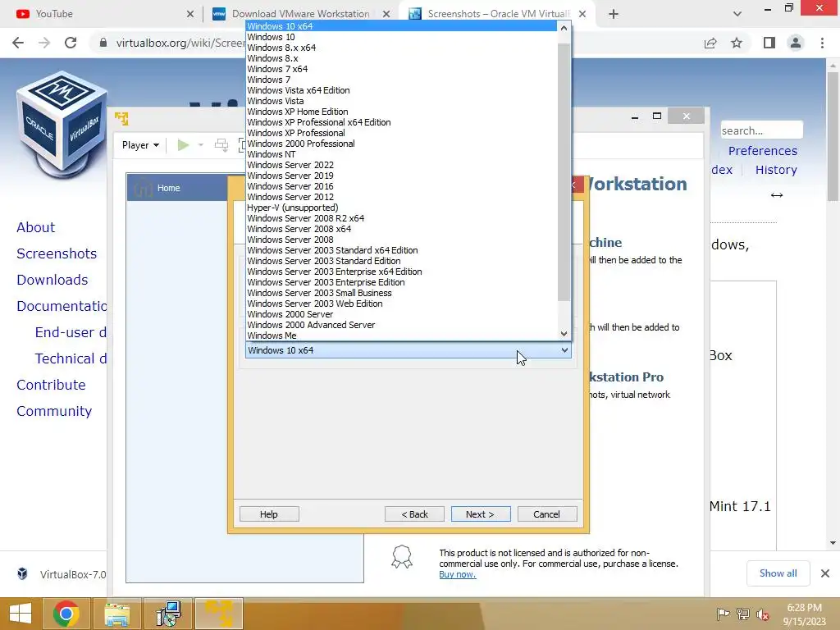Image resolution: width=840 pixels, height=630 pixels.
Task: Click Next in the wizard
Action: pyautogui.click(x=481, y=514)
